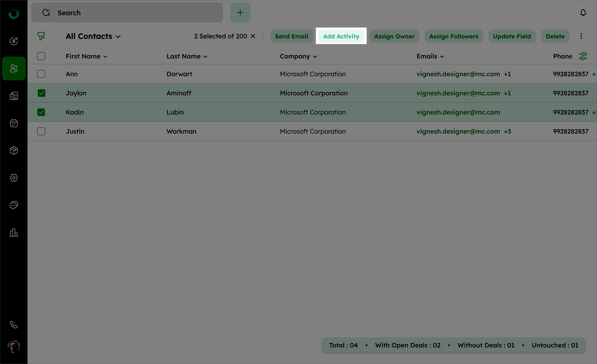Open the chat conversations sidebar icon
Screen dimensions: 597x364
coord(14,205)
